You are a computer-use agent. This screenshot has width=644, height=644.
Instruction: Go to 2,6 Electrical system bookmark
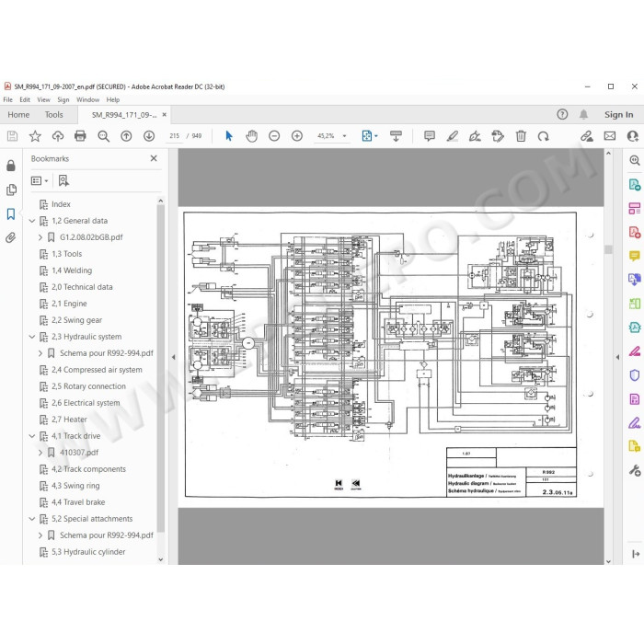(x=86, y=403)
